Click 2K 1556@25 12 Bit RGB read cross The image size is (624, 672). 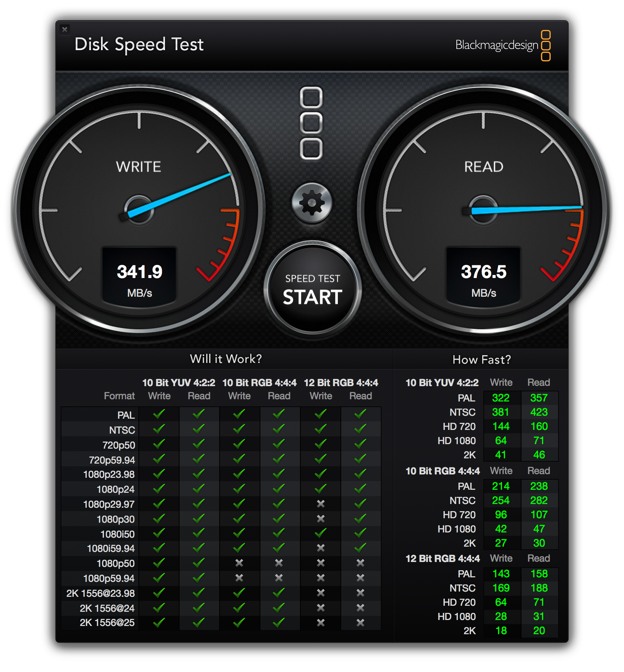pyautogui.click(x=360, y=623)
